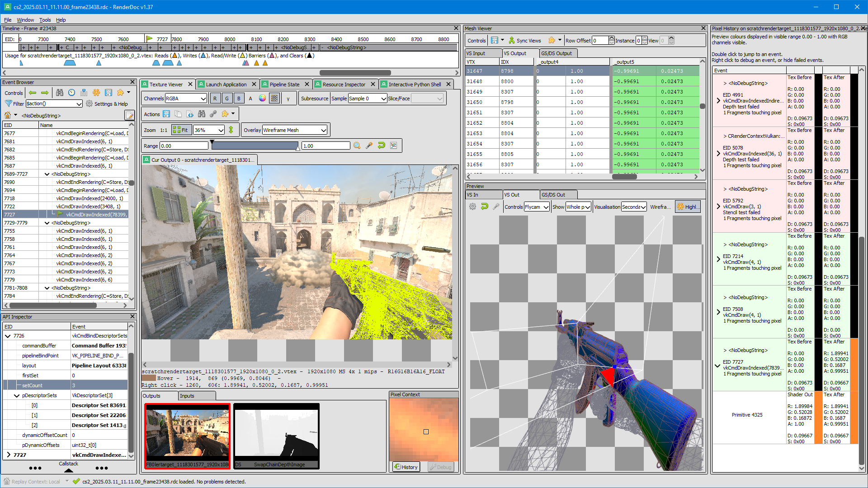Click the 1:1 zoom button
The width and height of the screenshot is (868, 488).
point(163,130)
